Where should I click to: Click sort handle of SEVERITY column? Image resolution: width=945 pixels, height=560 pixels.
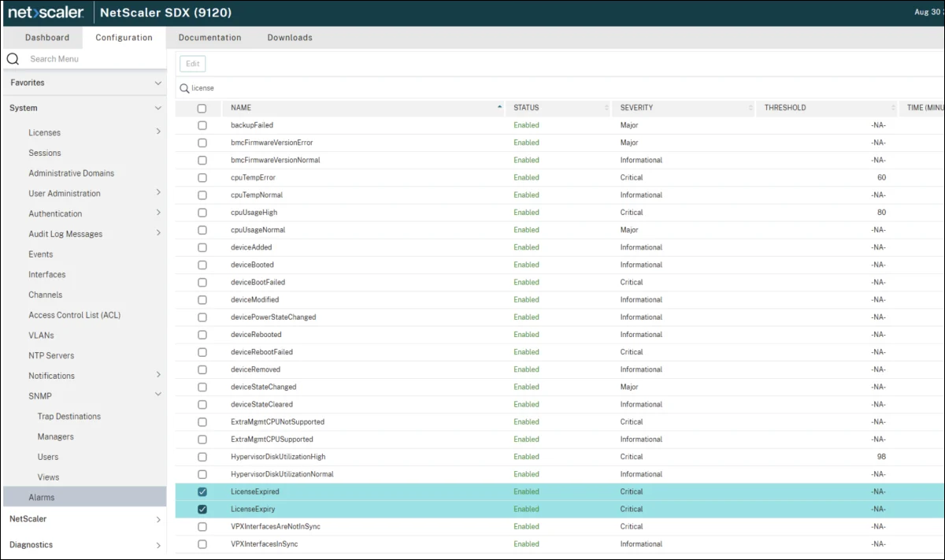[750, 108]
